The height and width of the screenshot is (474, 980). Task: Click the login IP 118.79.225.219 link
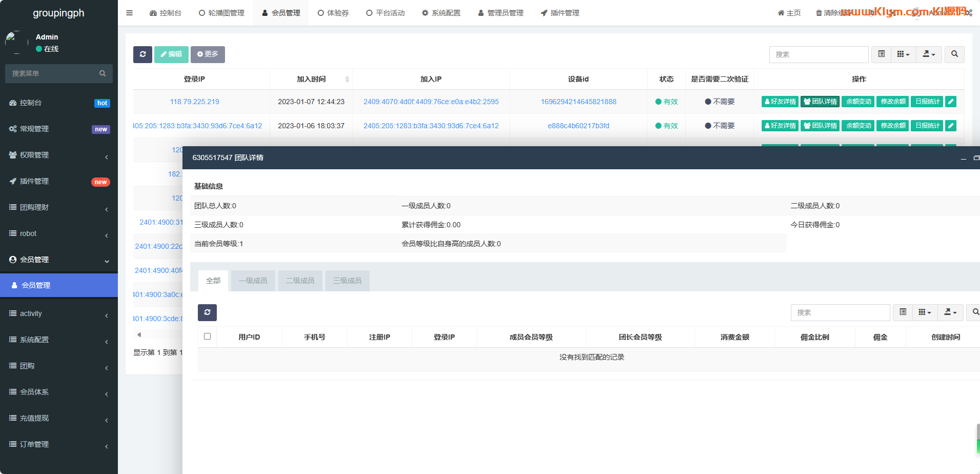[195, 102]
